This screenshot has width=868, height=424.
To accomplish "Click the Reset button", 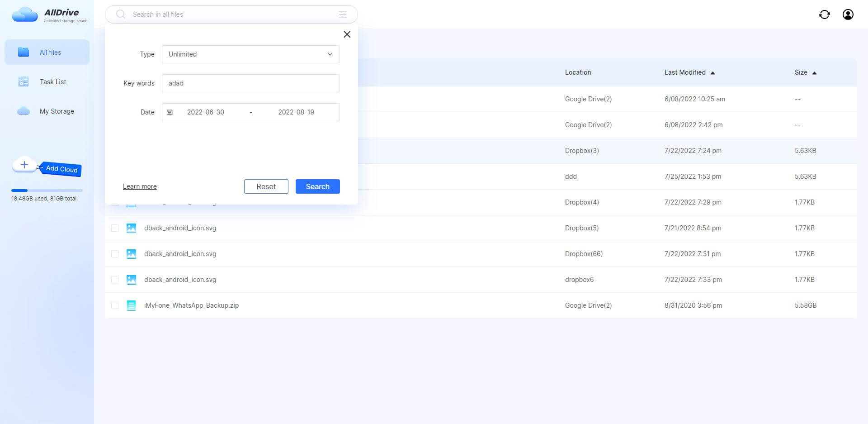I will click(x=266, y=186).
